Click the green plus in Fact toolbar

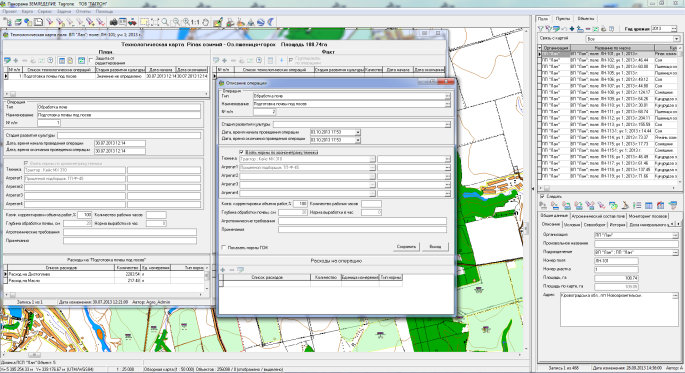point(224,61)
